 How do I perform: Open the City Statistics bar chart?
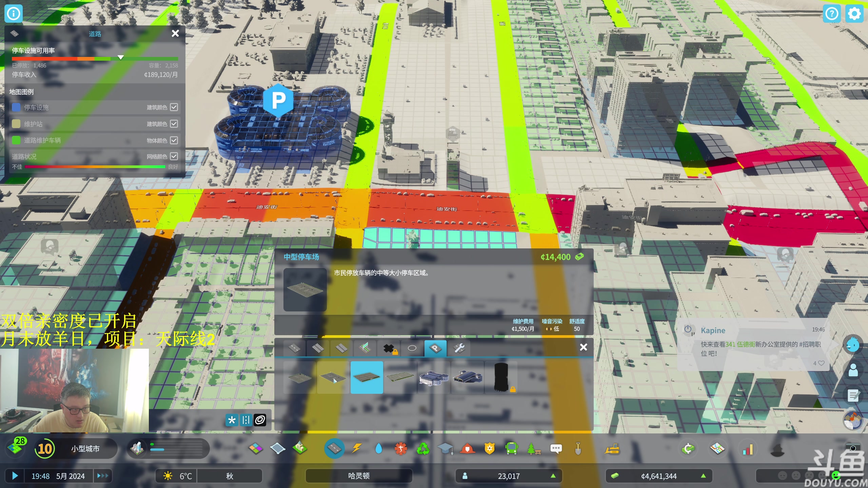748,449
